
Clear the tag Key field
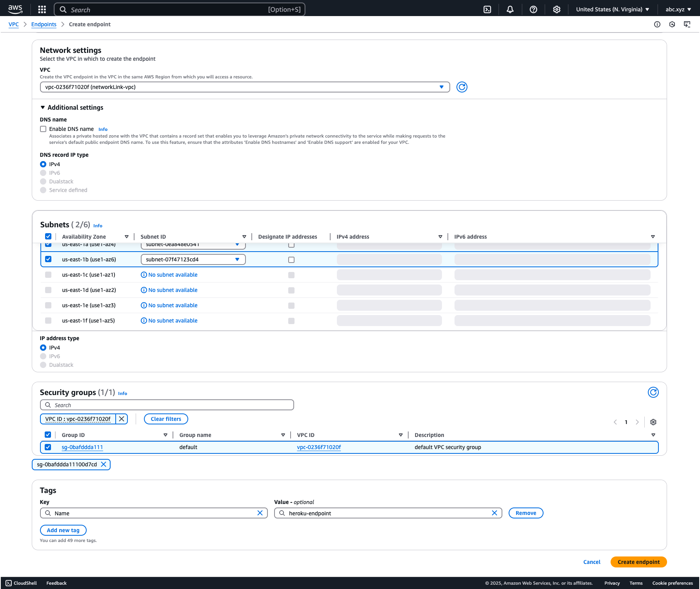coord(260,513)
